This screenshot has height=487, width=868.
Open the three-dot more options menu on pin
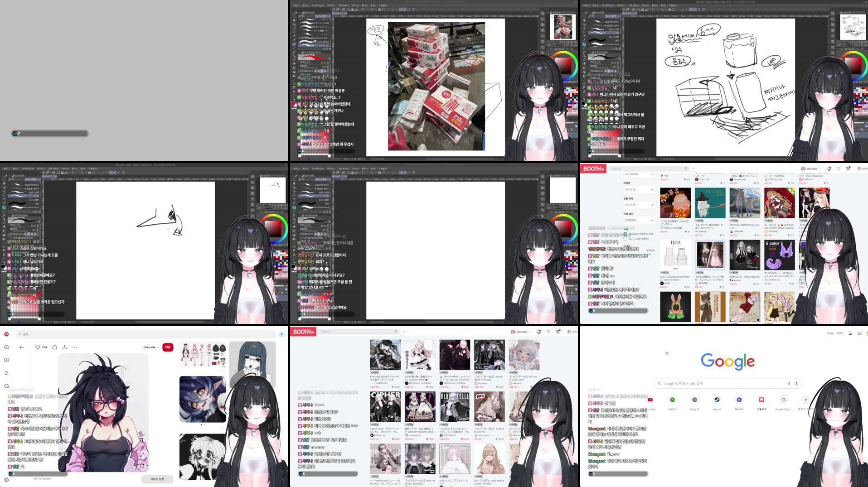75,347
